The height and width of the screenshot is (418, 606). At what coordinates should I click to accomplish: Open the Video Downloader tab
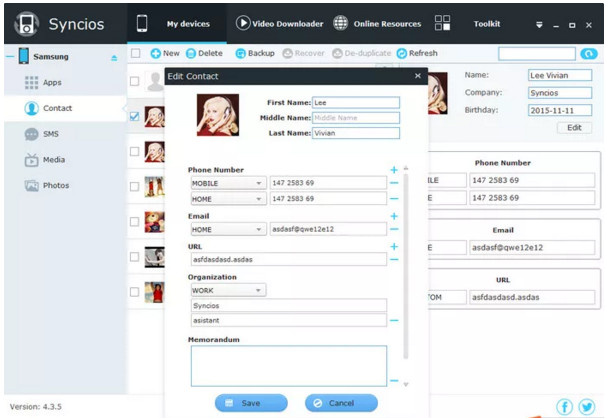pyautogui.click(x=279, y=24)
